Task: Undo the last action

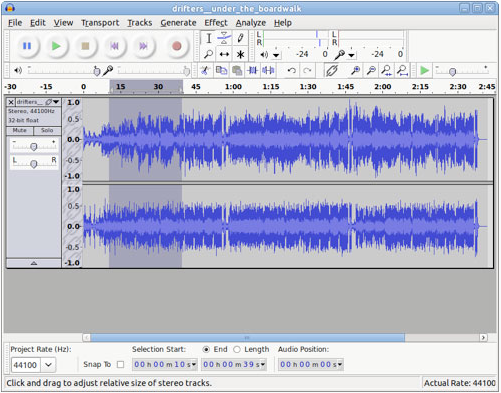Action: [x=292, y=70]
